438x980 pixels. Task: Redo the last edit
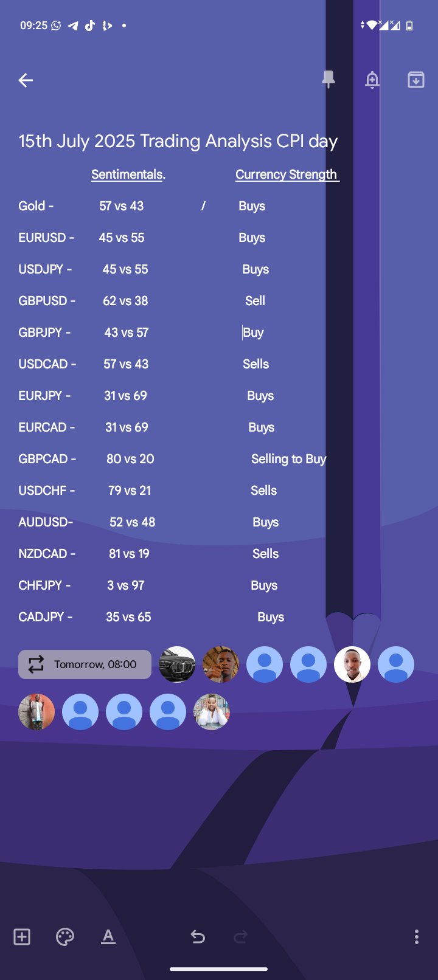(241, 937)
